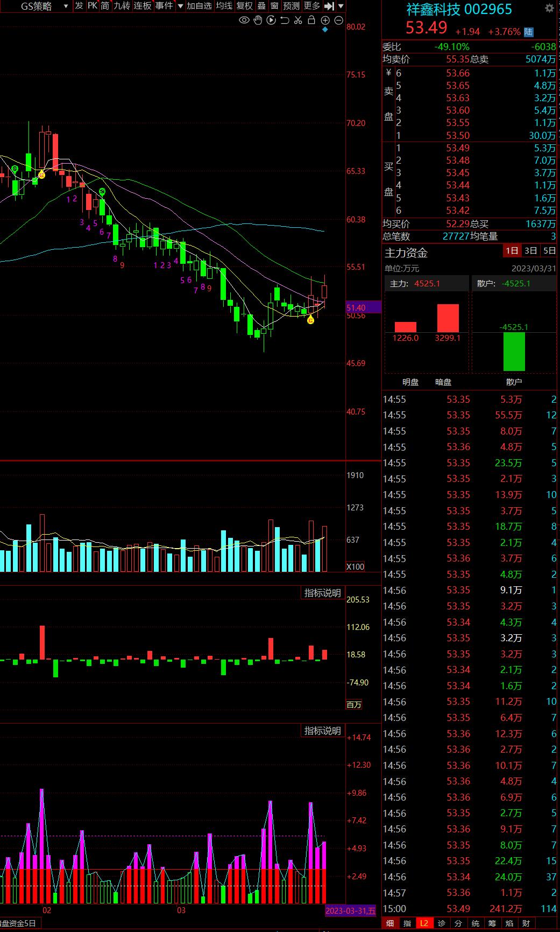Toggle the 均线 moving average lines
560x932 pixels.
coord(224,6)
